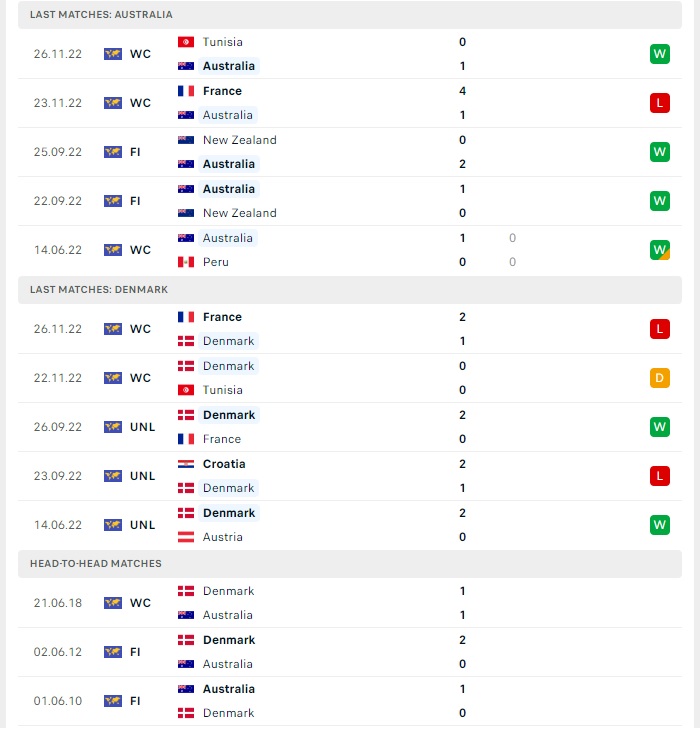Open the New Zealand team link on the 25.09.22 row
This screenshot has height=729, width=700.
coord(240,140)
